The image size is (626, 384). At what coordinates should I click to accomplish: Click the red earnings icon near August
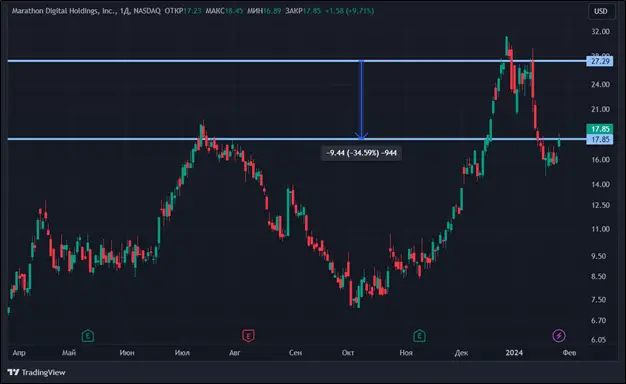tap(248, 336)
